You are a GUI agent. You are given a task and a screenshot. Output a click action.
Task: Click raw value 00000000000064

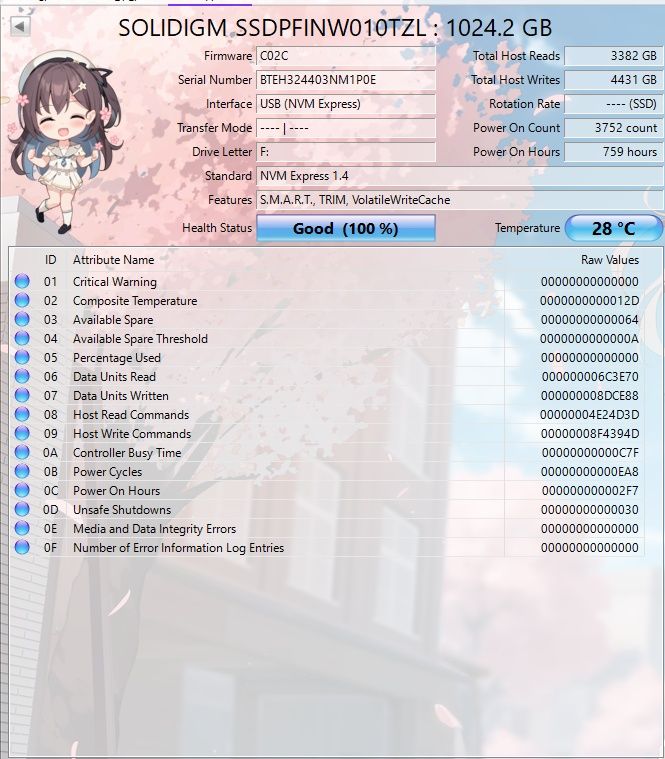[x=589, y=319]
